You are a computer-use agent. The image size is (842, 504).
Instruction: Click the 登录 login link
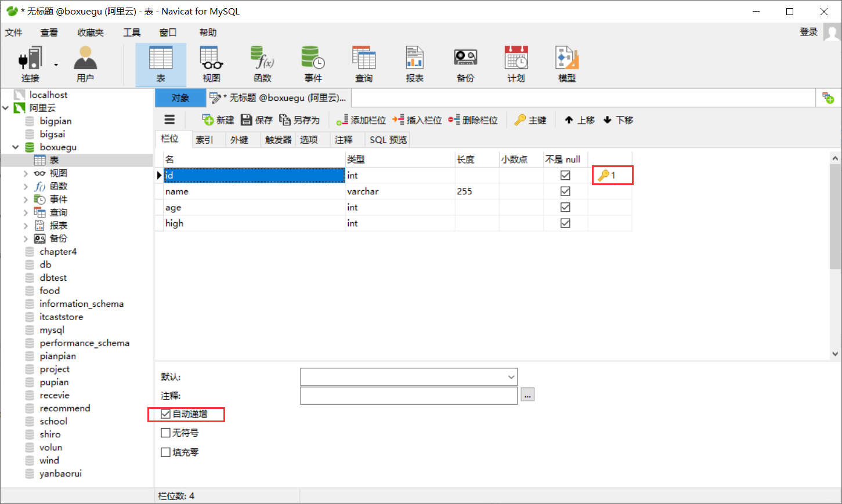pos(808,32)
